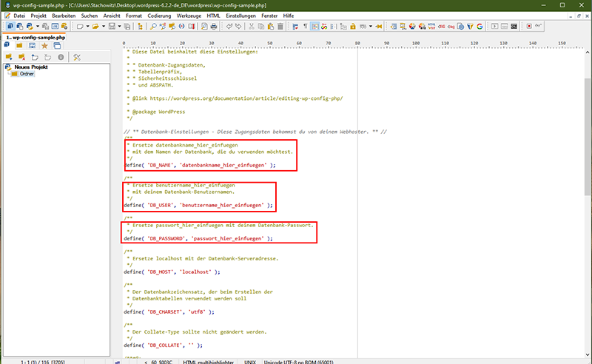
Task: Click the project settings tools icon
Action: pos(77,57)
